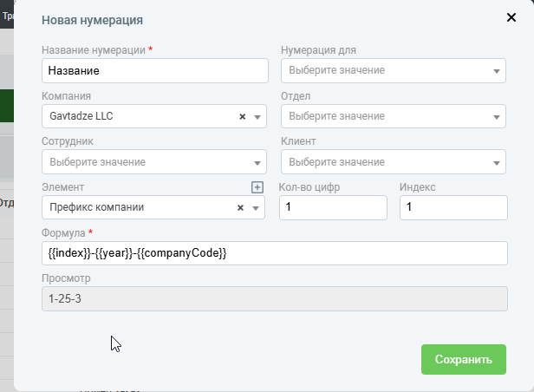Select a value in Клиент dropdown

[x=394, y=162]
